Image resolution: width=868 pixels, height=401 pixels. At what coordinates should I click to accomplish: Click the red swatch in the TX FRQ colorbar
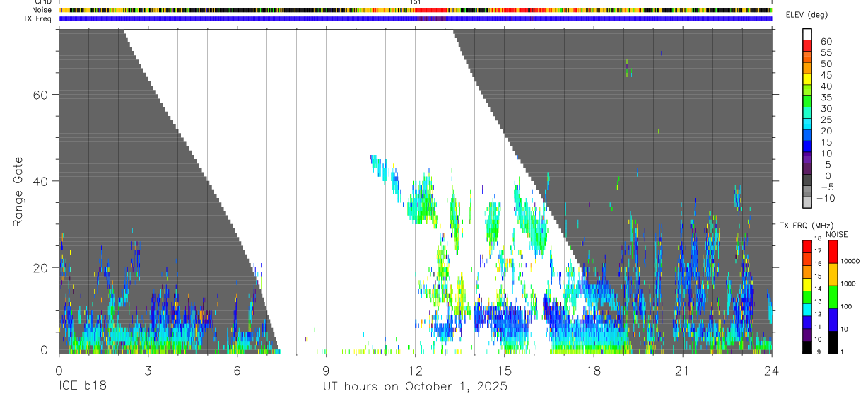click(807, 245)
